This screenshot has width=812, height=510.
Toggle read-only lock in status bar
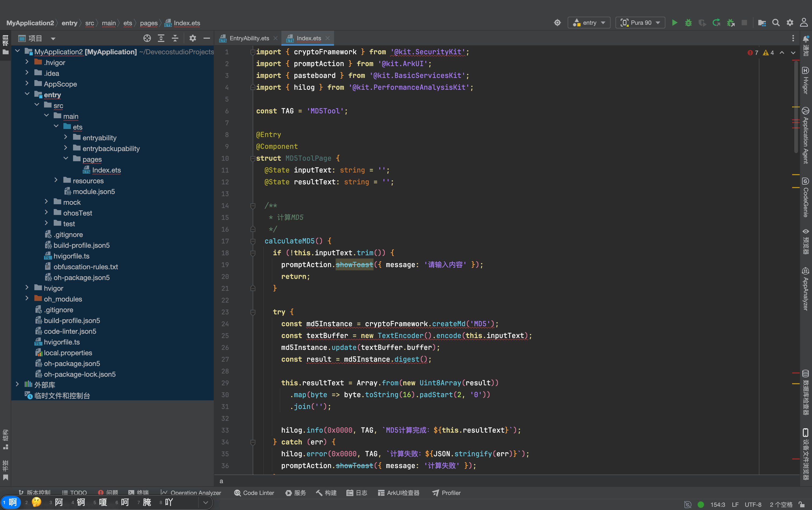[x=802, y=504]
